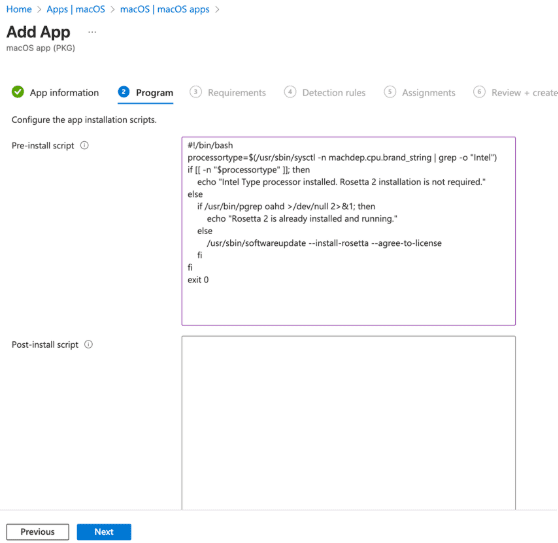Click the step 6 Review circle icon
This screenshot has height=543, width=558.
[x=479, y=92]
